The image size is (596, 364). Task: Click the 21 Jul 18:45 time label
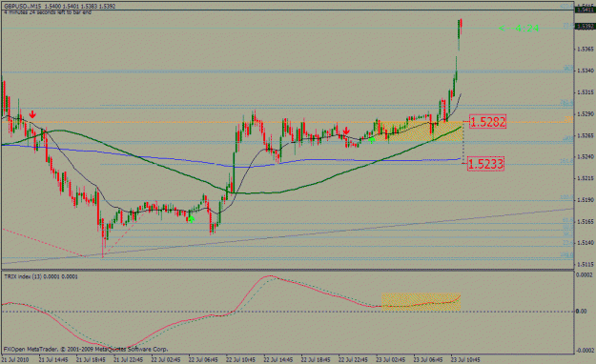click(91, 359)
